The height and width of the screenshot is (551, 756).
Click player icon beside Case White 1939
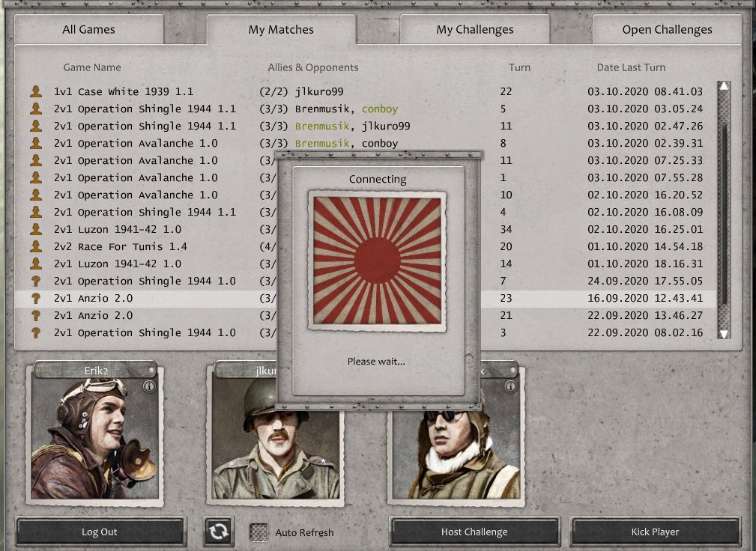click(35, 91)
